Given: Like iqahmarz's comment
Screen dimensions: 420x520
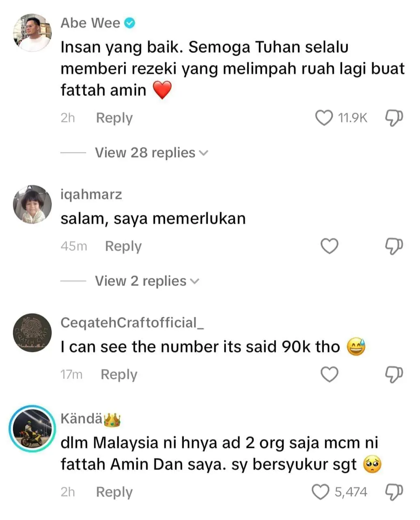Looking at the screenshot, I should tap(330, 246).
